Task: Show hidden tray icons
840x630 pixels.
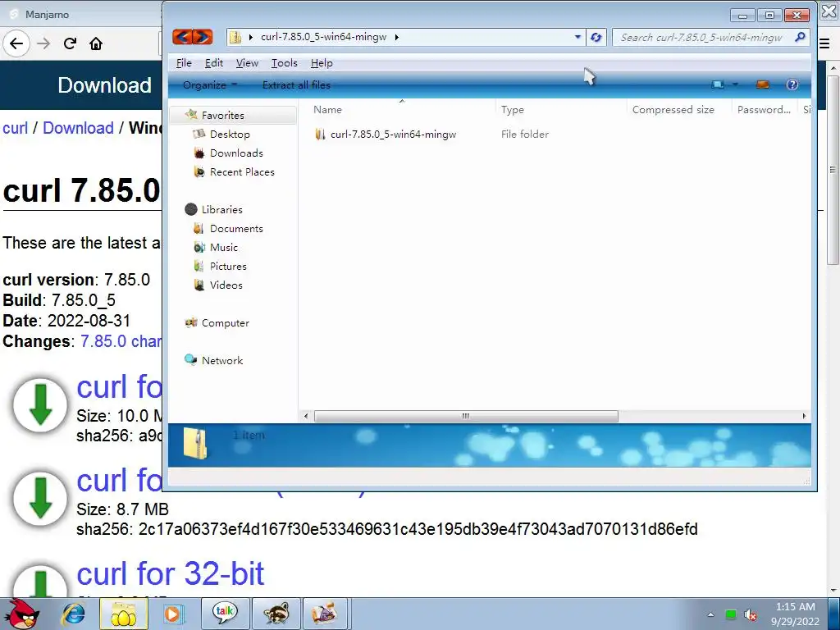Action: [x=711, y=614]
